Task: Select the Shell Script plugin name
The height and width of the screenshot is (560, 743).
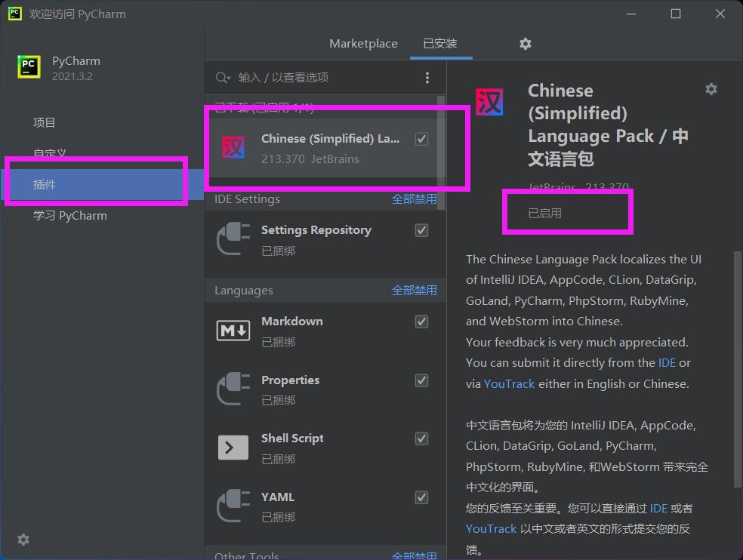Action: point(292,438)
